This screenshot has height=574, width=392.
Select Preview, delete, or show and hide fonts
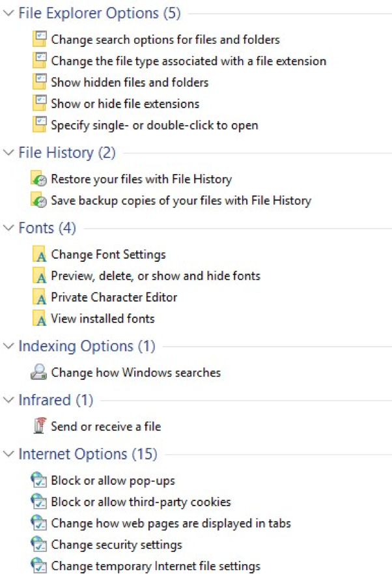156,276
